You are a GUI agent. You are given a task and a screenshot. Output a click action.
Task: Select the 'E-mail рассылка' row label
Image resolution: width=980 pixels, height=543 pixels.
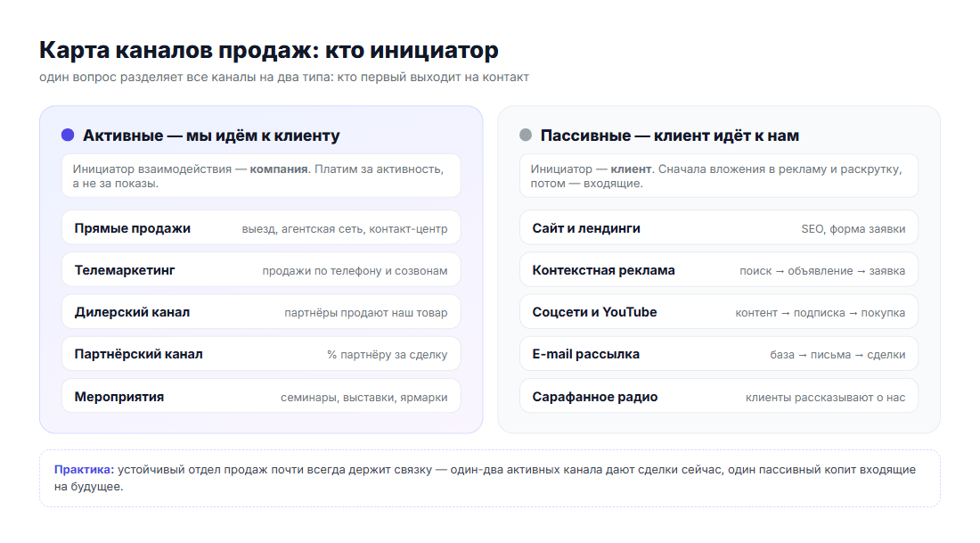[585, 354]
